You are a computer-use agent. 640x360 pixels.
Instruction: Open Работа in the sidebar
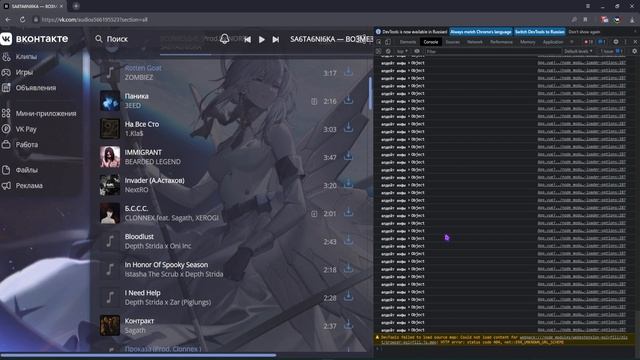pos(20,144)
